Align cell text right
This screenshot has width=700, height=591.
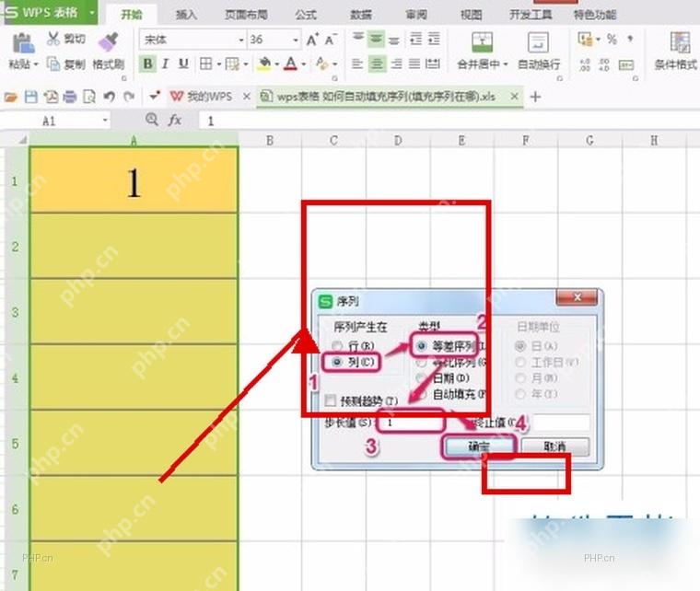pyautogui.click(x=396, y=64)
